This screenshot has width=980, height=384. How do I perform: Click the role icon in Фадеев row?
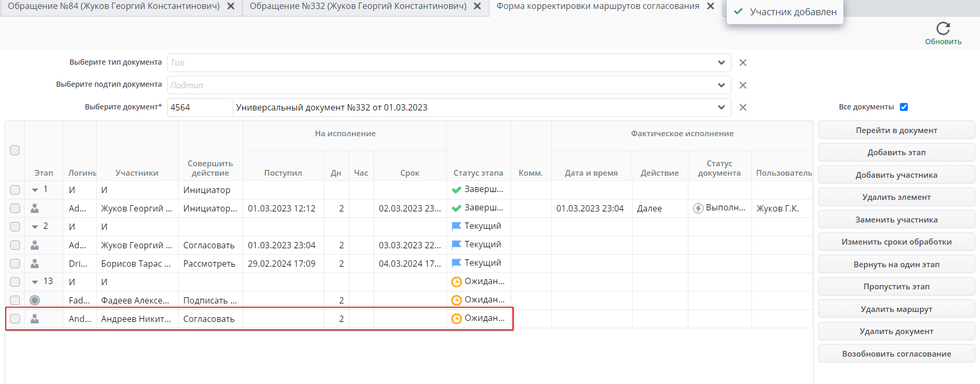(x=35, y=300)
